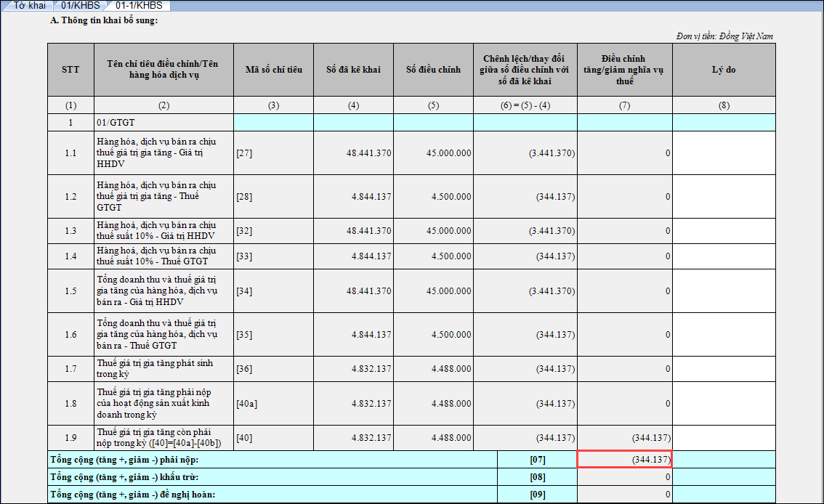The height and width of the screenshot is (504, 824).
Task: Click the Lý do field for row 1.2
Action: [723, 197]
